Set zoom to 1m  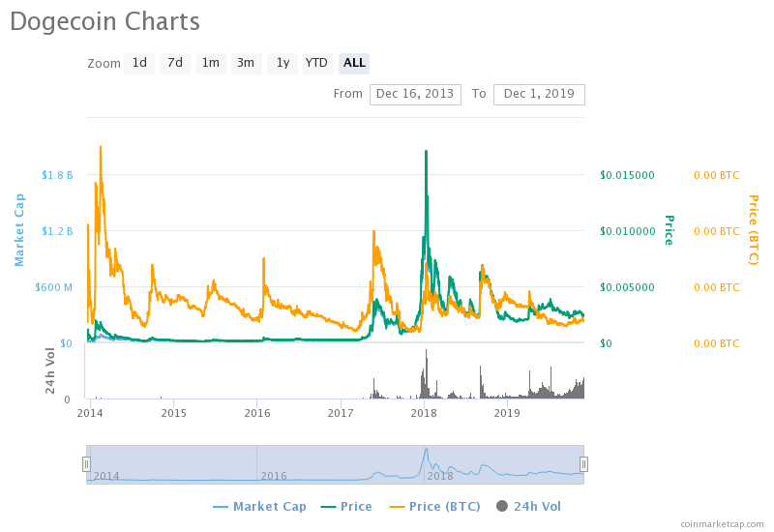pos(210,63)
